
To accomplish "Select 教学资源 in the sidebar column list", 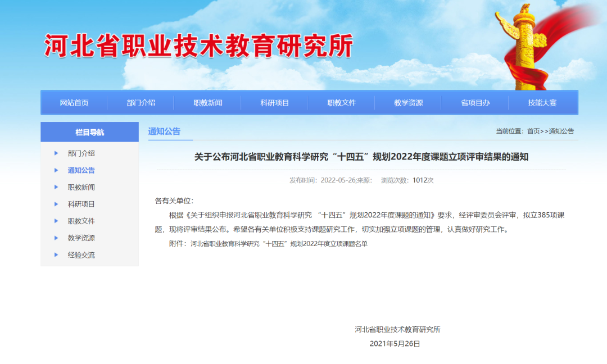I will pos(81,238).
